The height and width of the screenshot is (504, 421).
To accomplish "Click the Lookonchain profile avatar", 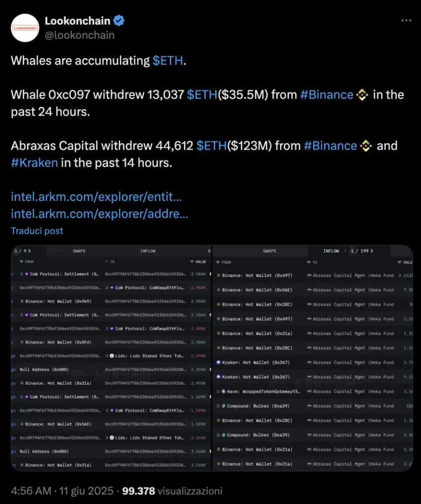I will 25,28.
